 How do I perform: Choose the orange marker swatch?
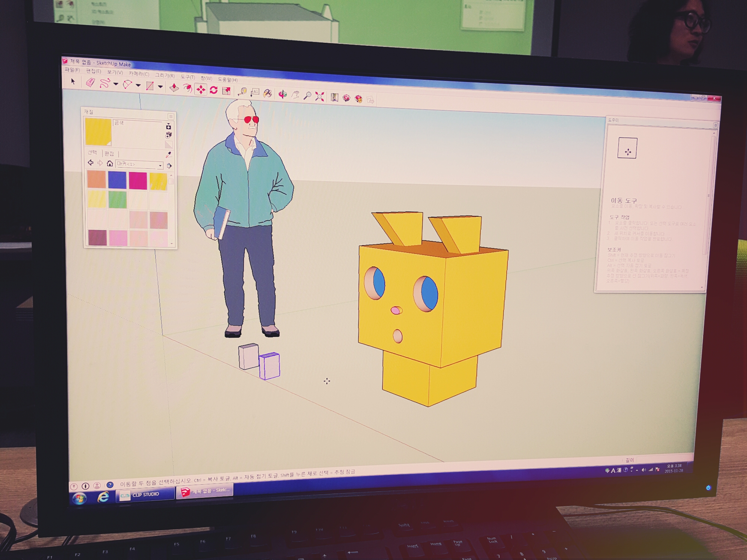[96, 179]
